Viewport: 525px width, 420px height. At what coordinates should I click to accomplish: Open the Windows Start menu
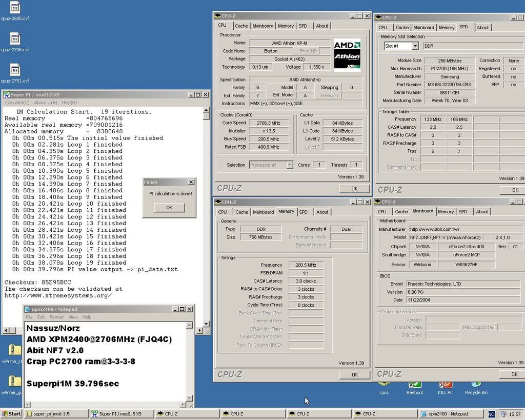coord(11,414)
